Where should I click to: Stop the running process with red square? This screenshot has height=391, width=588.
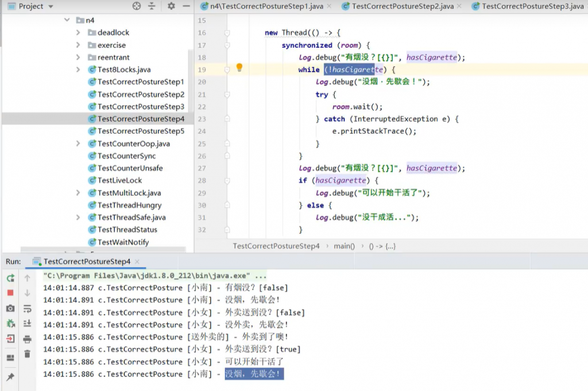pos(10,293)
